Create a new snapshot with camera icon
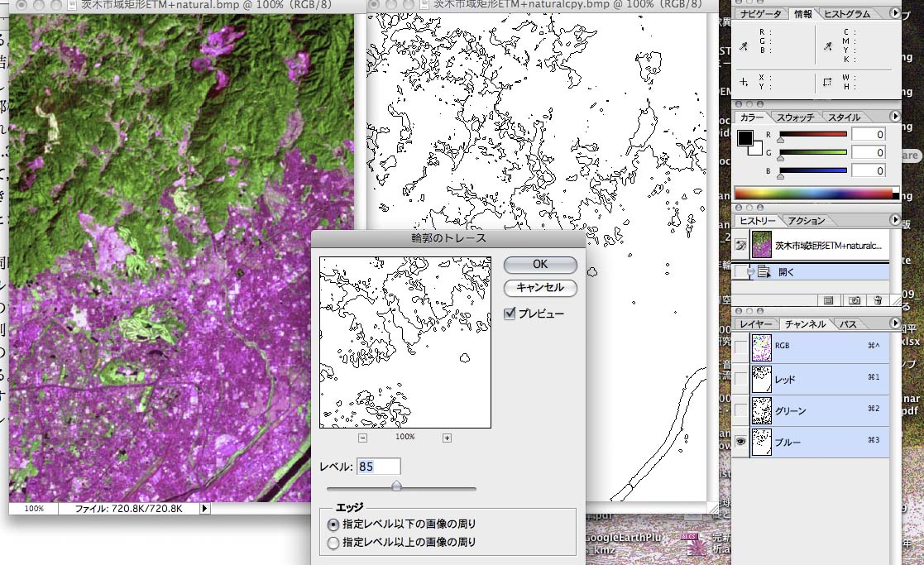Viewport: 924px width, 565px height. click(854, 300)
